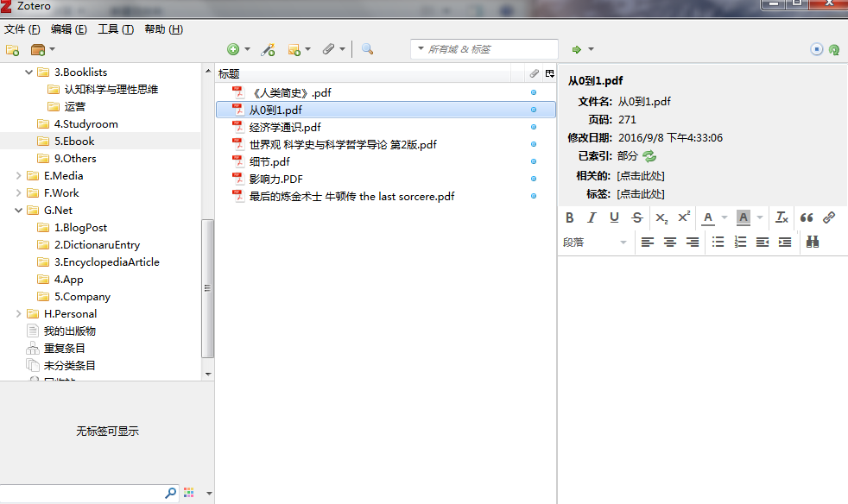
Task: Click the New Collection toolbar icon
Action: click(x=12, y=50)
